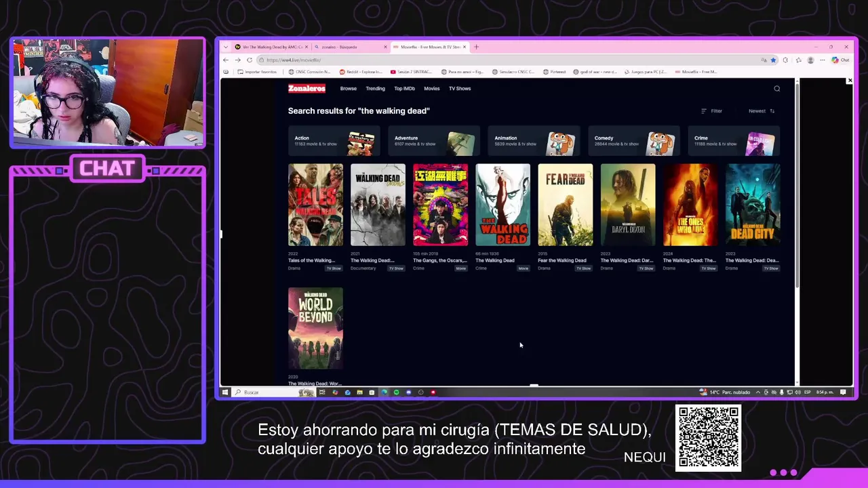Select the Crime genre card
The height and width of the screenshot is (488, 868).
(x=734, y=141)
